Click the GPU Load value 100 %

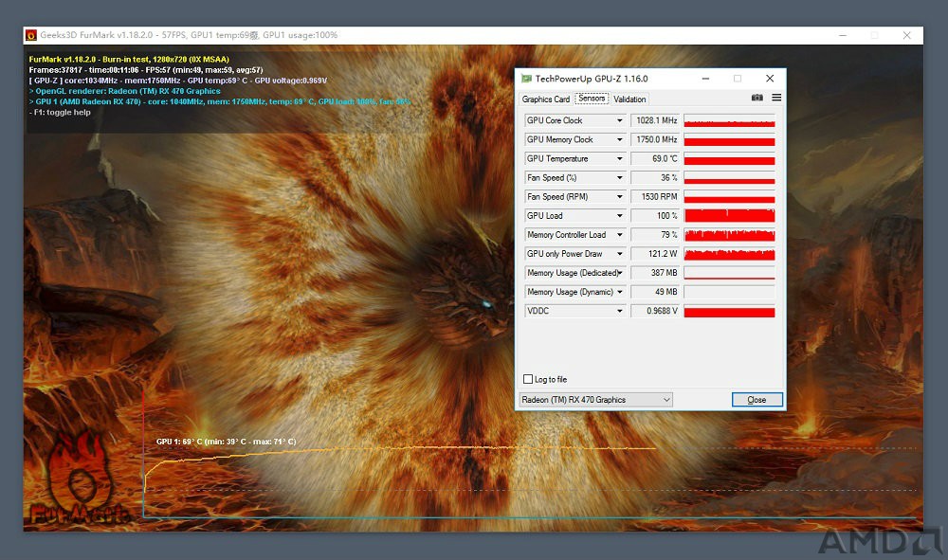[x=655, y=216]
